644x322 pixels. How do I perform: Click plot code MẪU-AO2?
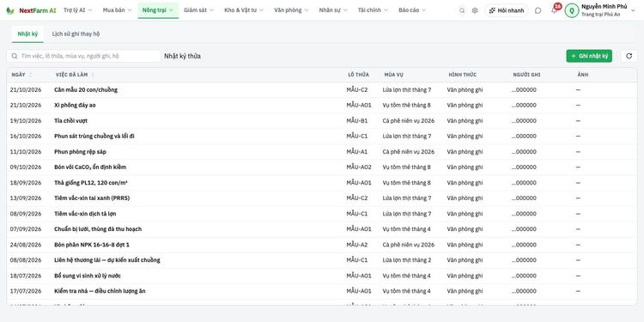coord(359,167)
